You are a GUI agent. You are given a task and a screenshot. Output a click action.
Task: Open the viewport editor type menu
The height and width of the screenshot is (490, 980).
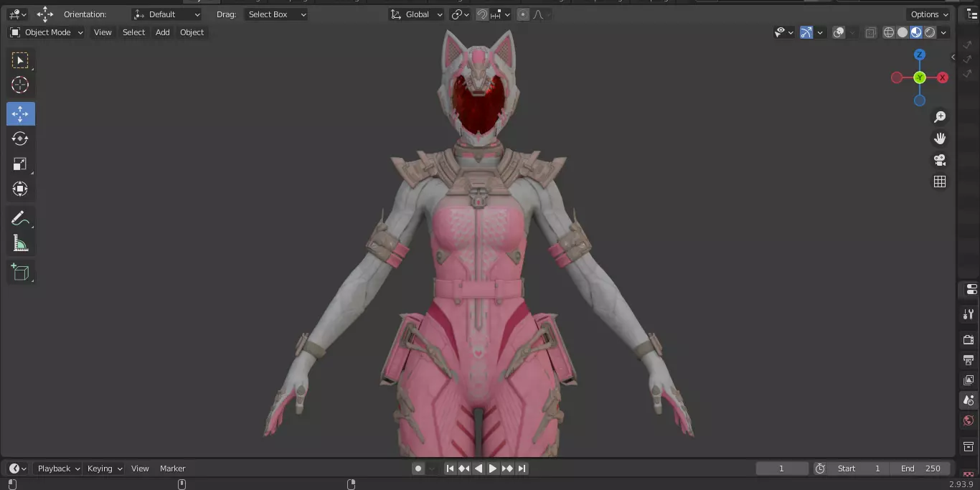(17, 14)
